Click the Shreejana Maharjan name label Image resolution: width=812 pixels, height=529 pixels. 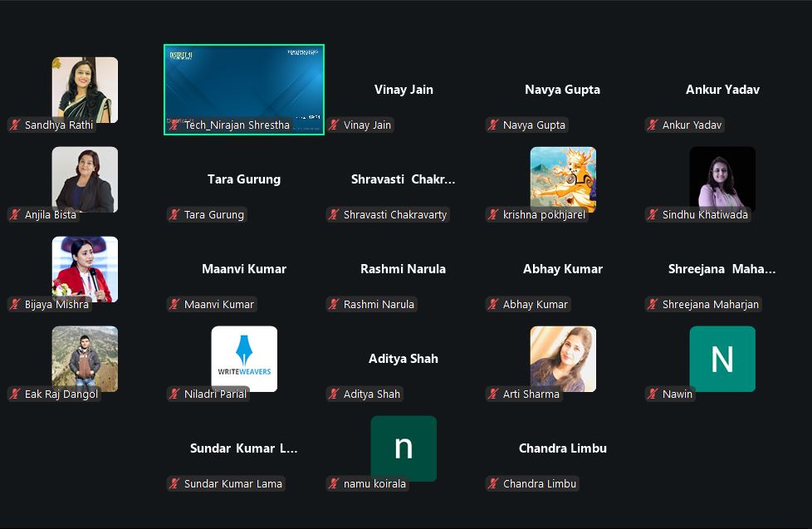click(x=710, y=305)
